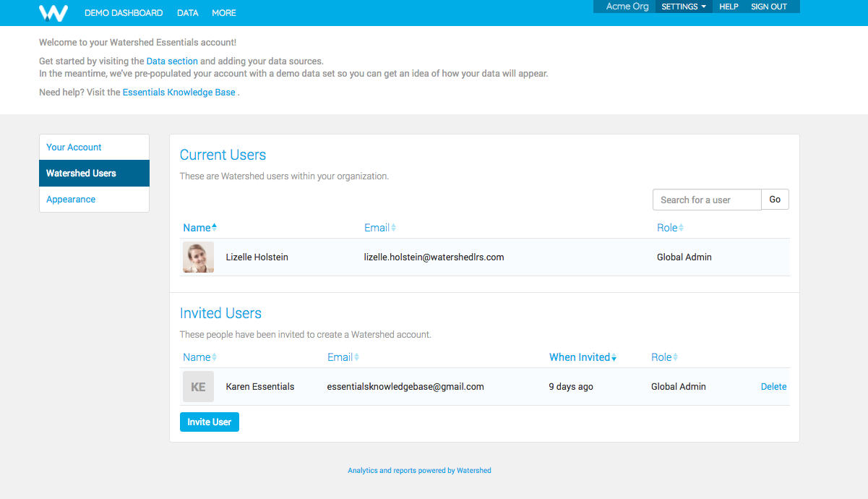Open the Appearance settings section
Image resolution: width=868 pixels, height=499 pixels.
pyautogui.click(x=94, y=200)
